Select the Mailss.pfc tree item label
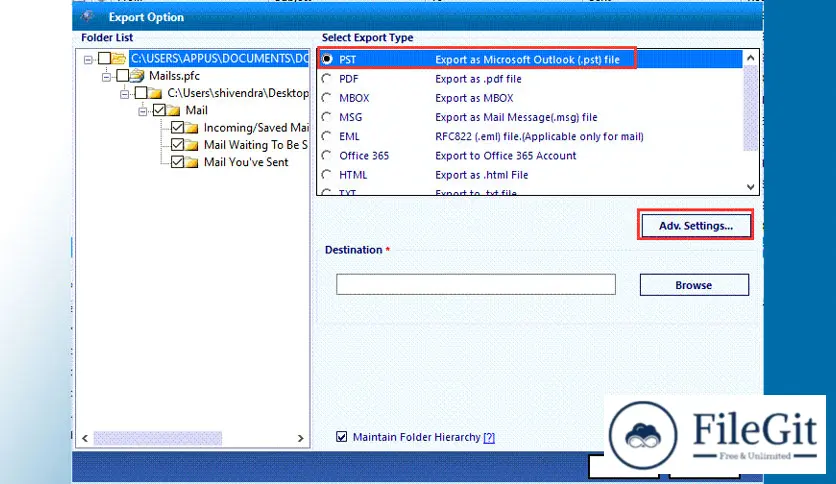This screenshot has width=836, height=484. (x=174, y=76)
